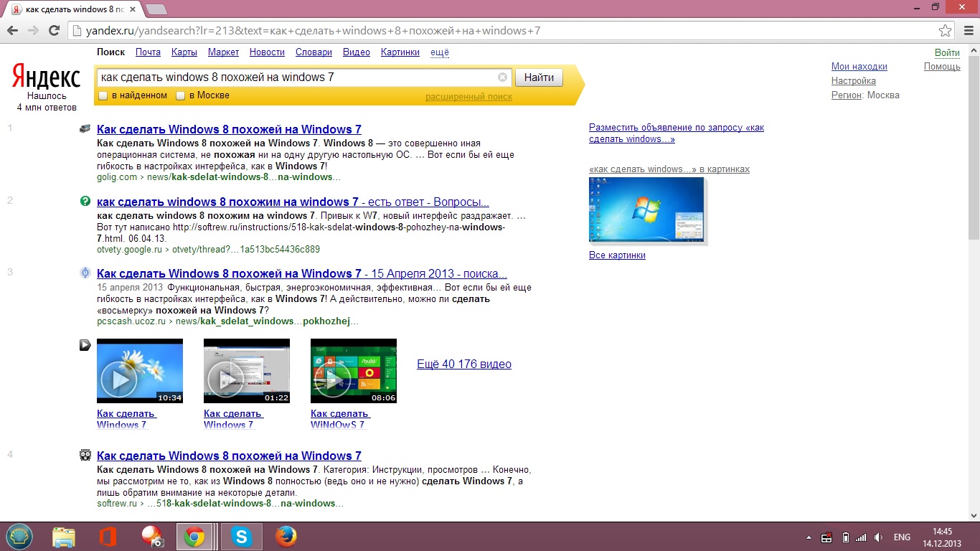Click the Найти search button
The width and height of the screenshot is (980, 551).
(539, 77)
